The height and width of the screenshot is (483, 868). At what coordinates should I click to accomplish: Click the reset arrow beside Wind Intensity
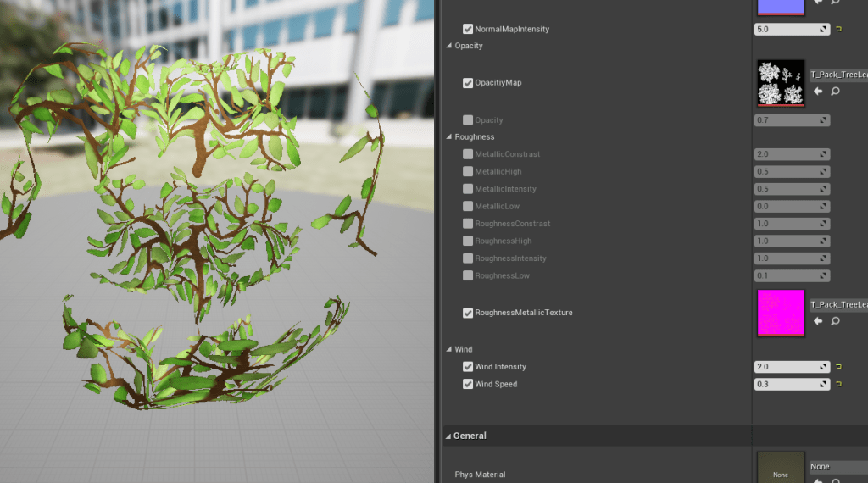coord(839,367)
